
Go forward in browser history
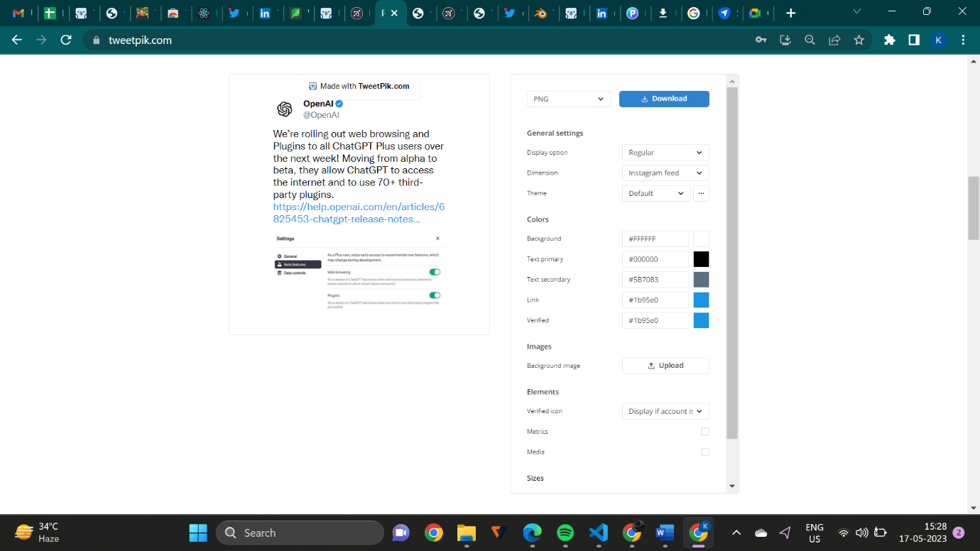41,40
